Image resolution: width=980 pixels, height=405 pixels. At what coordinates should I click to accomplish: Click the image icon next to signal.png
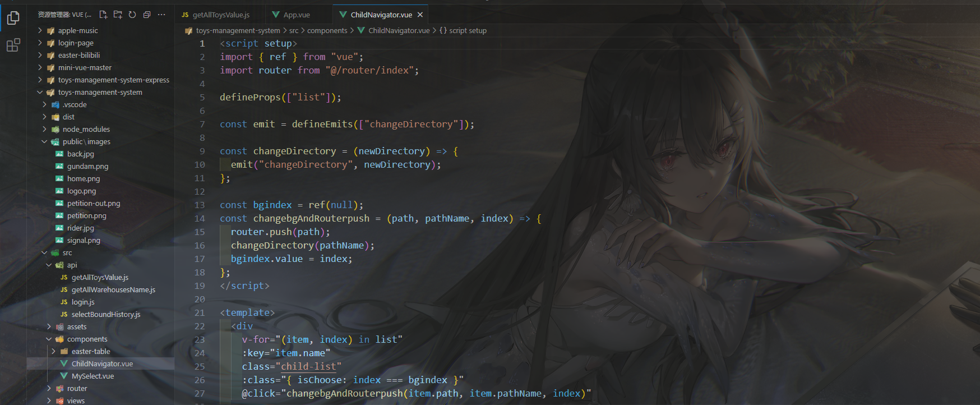pos(59,240)
